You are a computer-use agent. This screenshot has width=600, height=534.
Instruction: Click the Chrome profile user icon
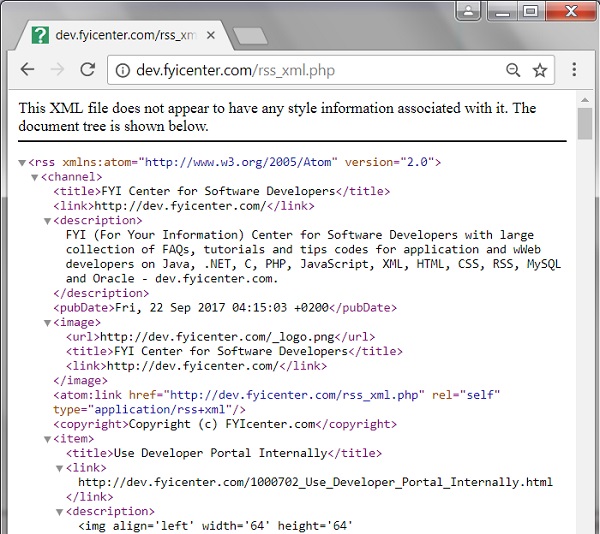pyautogui.click(x=468, y=11)
